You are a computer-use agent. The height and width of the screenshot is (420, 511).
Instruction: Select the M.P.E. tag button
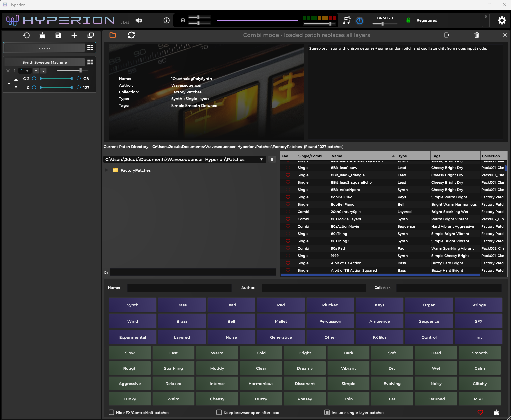tap(480, 399)
